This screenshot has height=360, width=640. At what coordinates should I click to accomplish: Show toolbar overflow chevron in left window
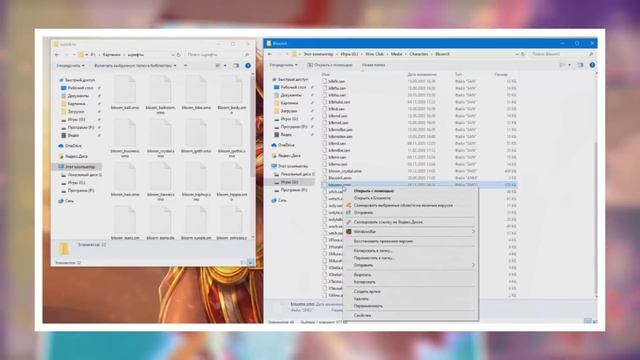(185, 65)
